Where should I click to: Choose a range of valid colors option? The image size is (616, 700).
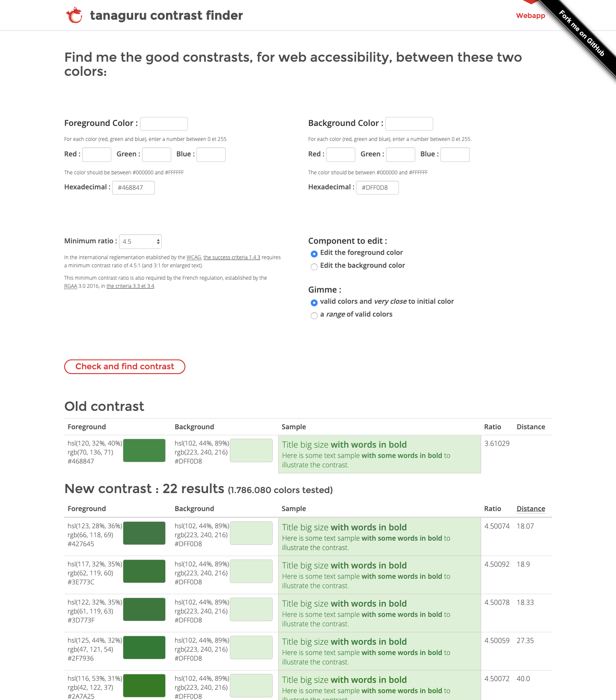pyautogui.click(x=314, y=315)
